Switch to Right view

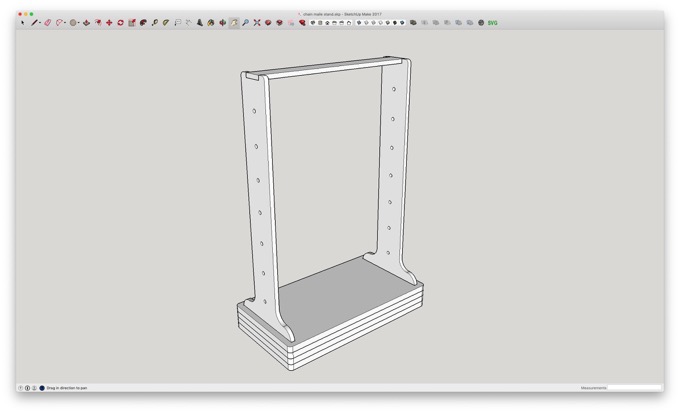point(334,23)
